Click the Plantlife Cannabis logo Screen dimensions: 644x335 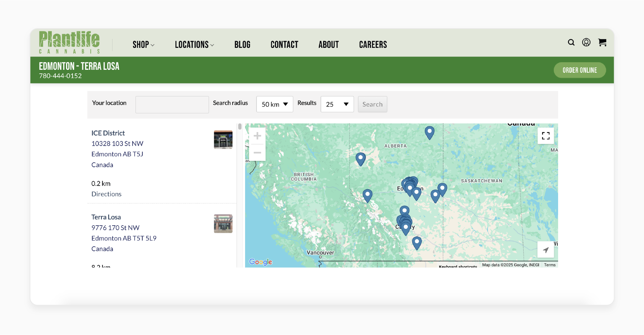(69, 42)
